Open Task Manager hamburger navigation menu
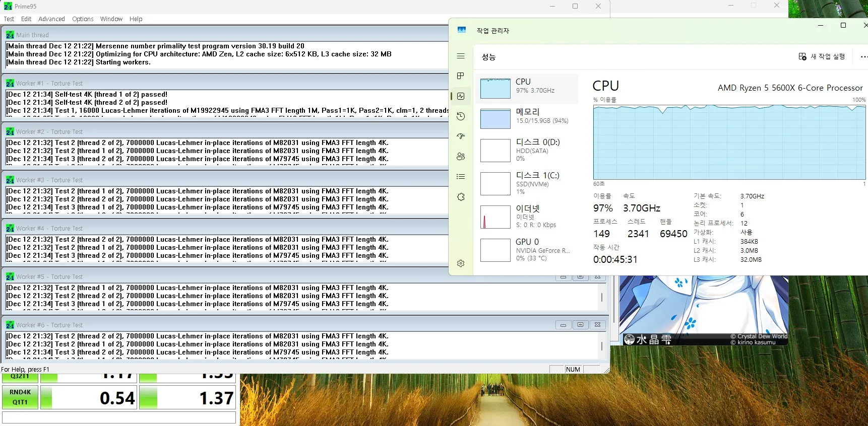 tap(461, 56)
